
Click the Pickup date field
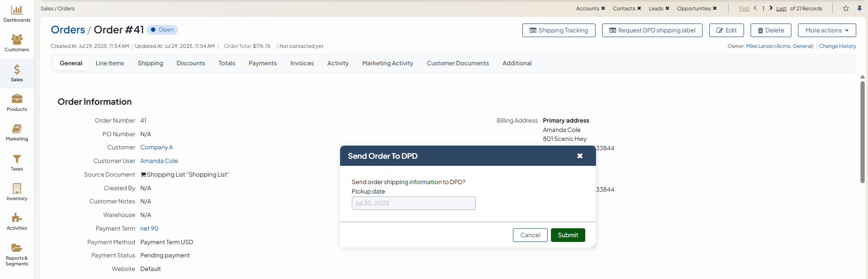click(413, 203)
